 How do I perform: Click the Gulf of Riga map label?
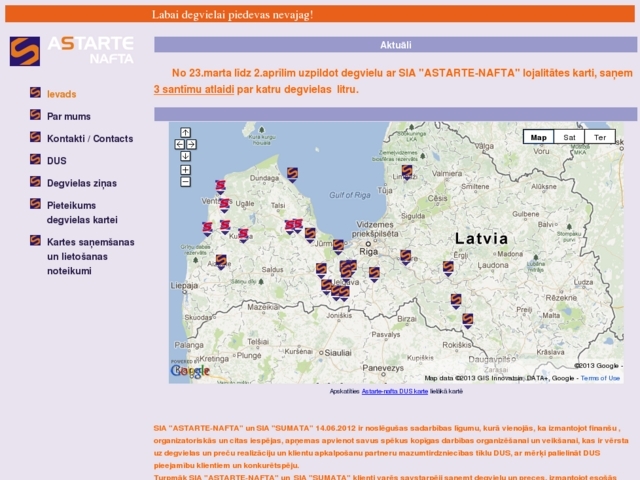click(350, 195)
